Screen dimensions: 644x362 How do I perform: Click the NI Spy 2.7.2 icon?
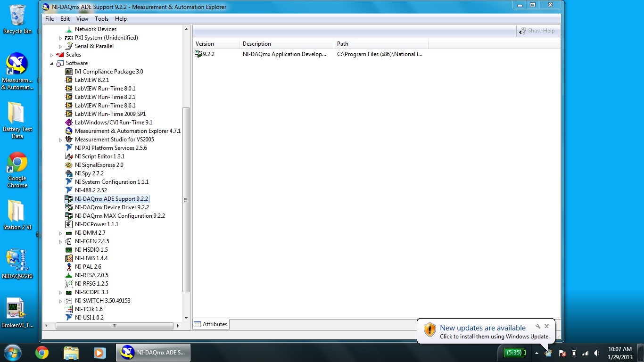(69, 173)
